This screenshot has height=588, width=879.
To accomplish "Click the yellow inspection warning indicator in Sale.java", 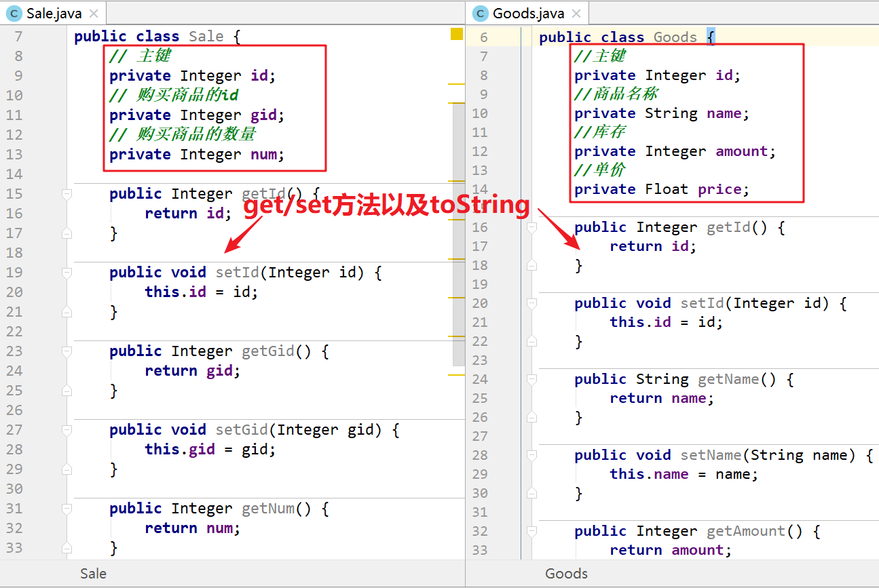I will [x=457, y=34].
